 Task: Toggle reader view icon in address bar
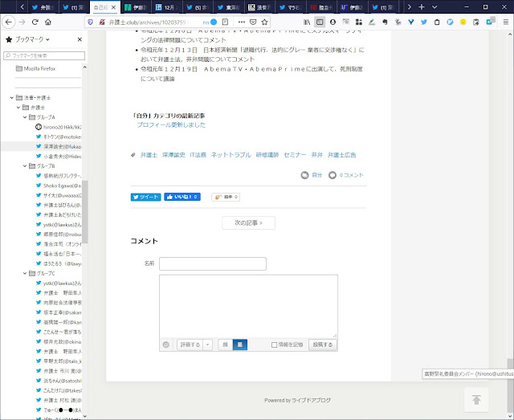[x=225, y=22]
